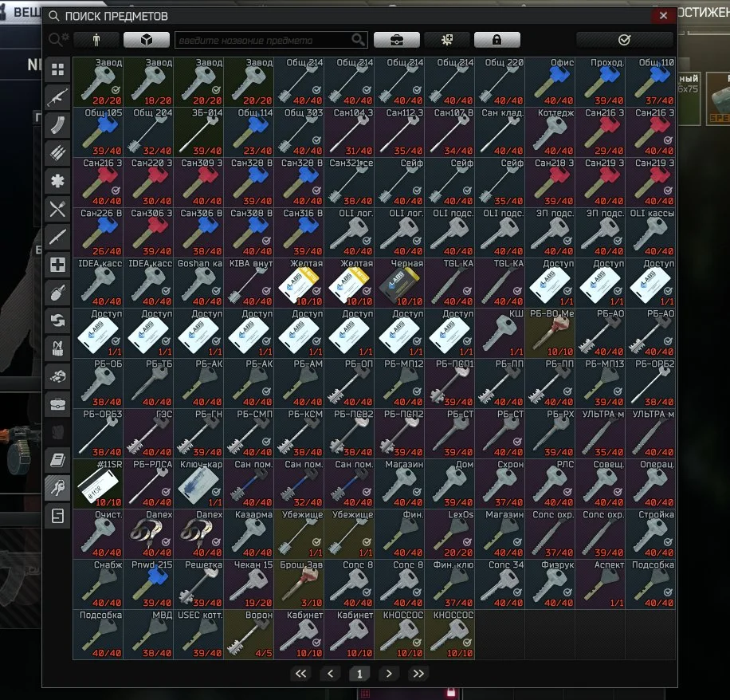
Task: Select the Сан321 се key
Action: 349,183
